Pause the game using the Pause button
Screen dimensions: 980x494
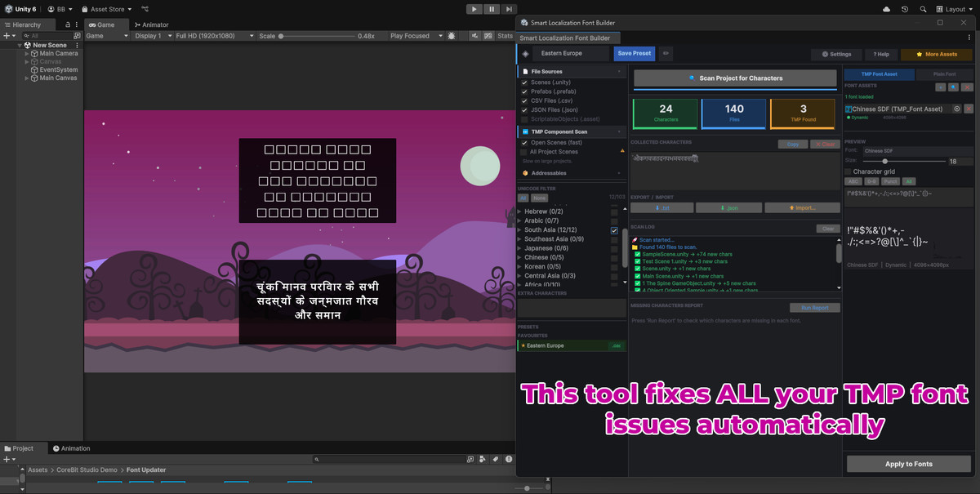[x=492, y=9]
